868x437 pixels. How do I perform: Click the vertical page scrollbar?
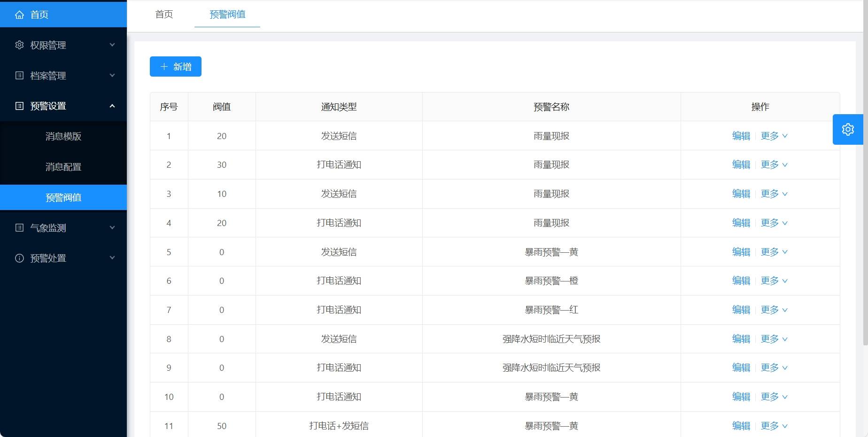tap(865, 188)
